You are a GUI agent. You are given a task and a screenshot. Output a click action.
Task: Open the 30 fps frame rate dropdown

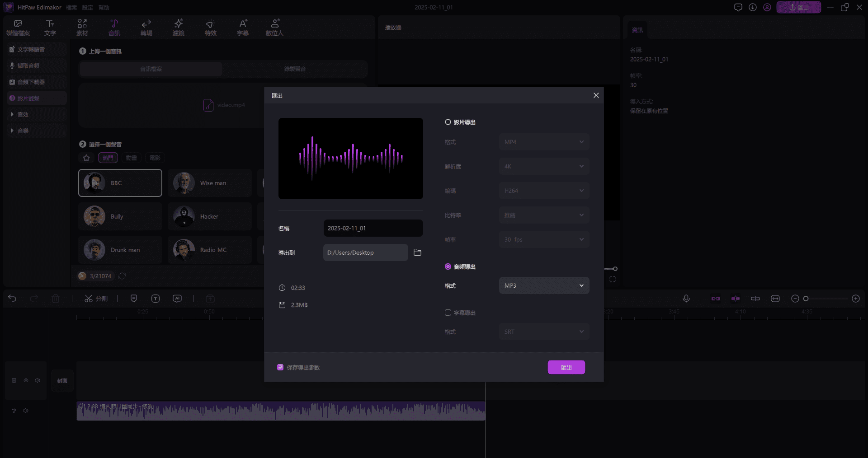click(544, 239)
